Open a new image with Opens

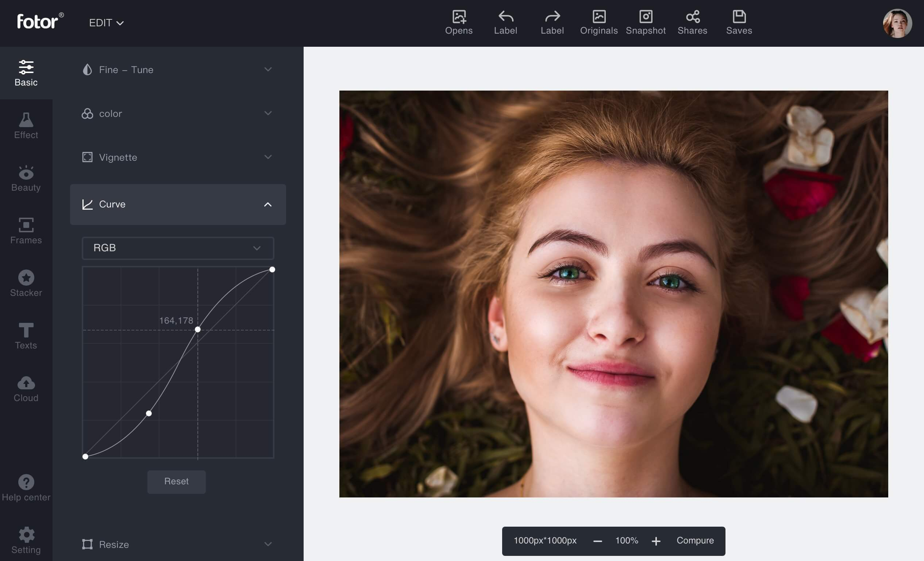click(x=459, y=23)
